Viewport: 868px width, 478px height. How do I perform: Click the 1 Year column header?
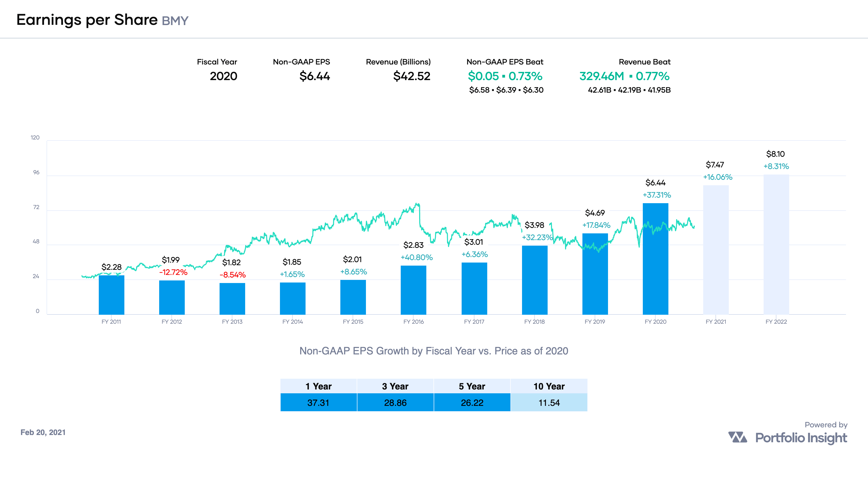point(318,386)
